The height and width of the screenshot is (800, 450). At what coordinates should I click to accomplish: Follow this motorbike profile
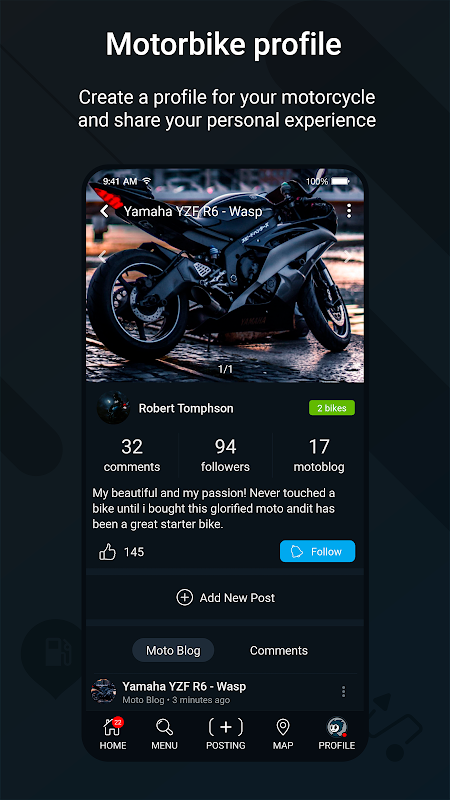click(317, 551)
